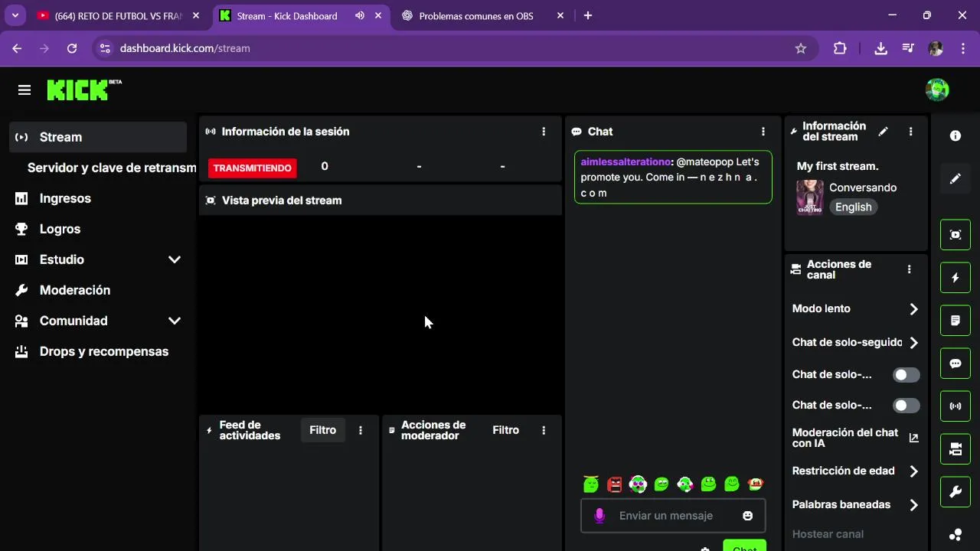Open Restricción de edad chevron

click(913, 471)
